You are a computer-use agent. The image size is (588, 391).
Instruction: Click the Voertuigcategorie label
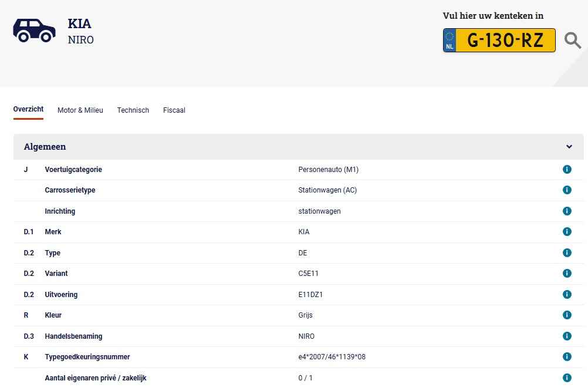tap(73, 169)
